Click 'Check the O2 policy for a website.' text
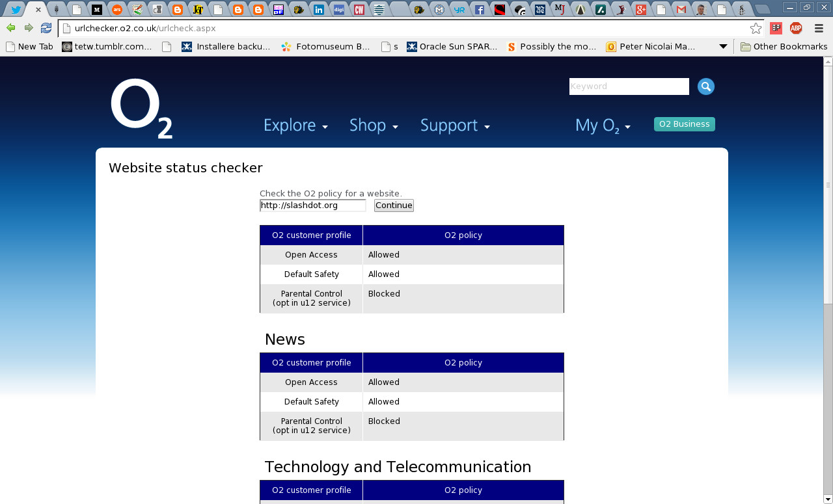This screenshot has width=833, height=504. pyautogui.click(x=331, y=193)
